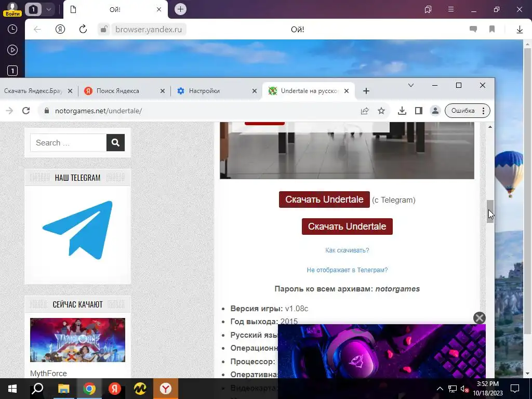Close the Поиск Яндекса tab
The width and height of the screenshot is (532, 399).
[163, 91]
